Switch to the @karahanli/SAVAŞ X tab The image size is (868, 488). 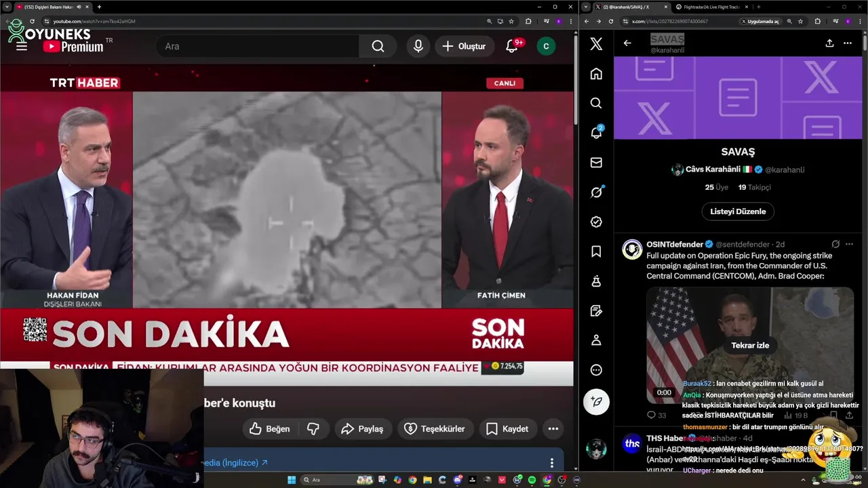629,7
